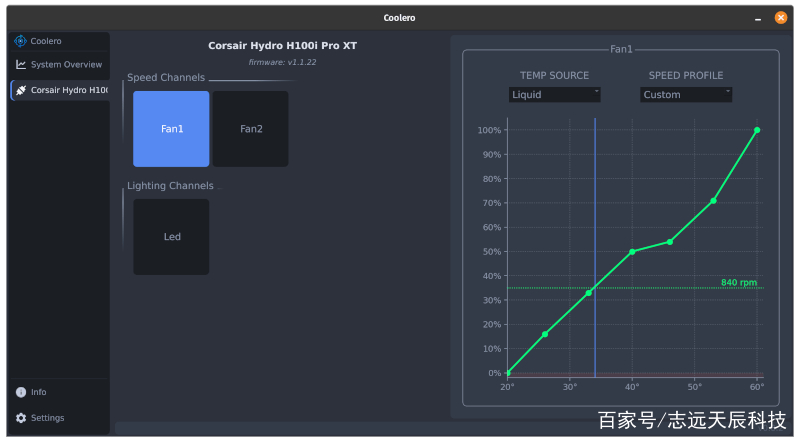Click the Corsair Hydro device plug icon
Viewport: 800px width, 443px height.
(x=20, y=90)
